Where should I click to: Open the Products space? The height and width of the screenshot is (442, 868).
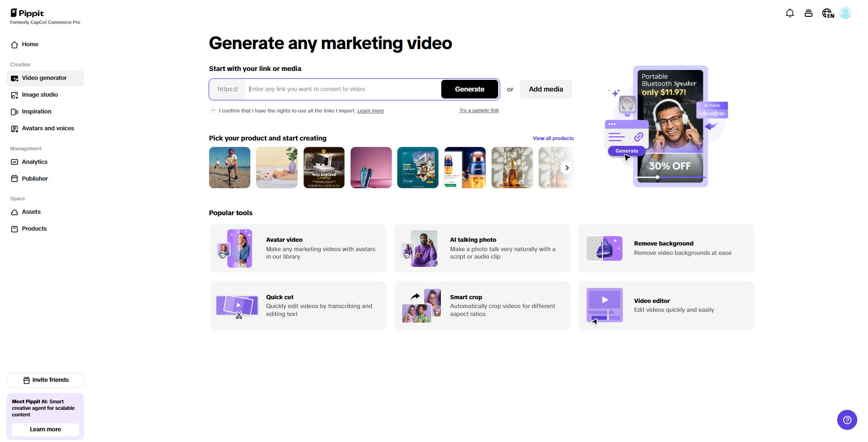tap(34, 229)
